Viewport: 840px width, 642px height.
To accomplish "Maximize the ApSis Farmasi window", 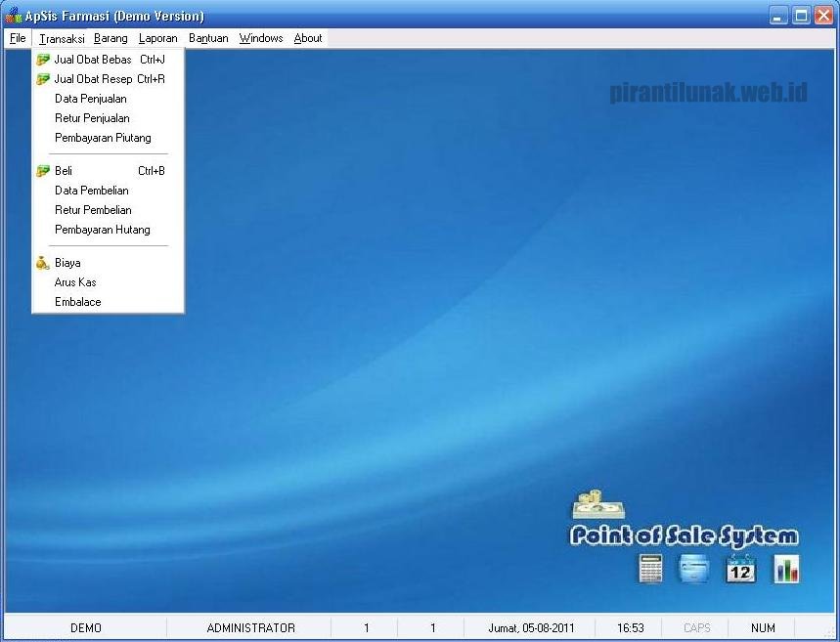I will coord(802,16).
